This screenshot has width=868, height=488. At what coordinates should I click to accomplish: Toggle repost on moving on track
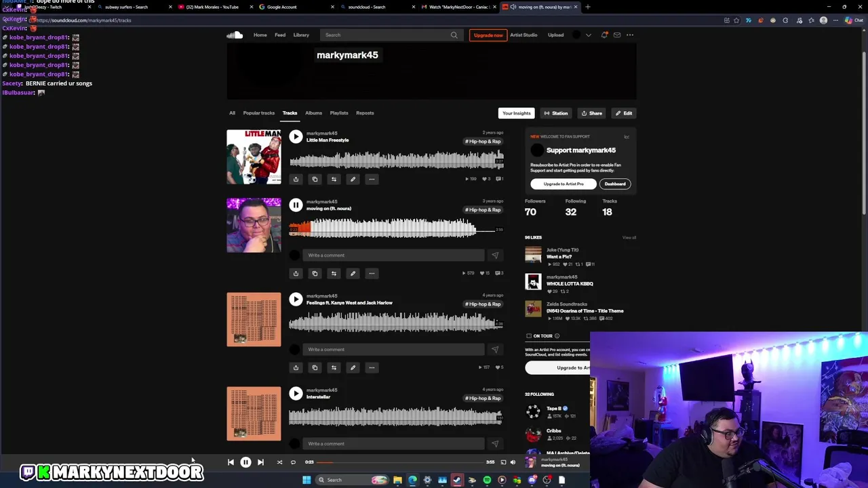(x=334, y=273)
